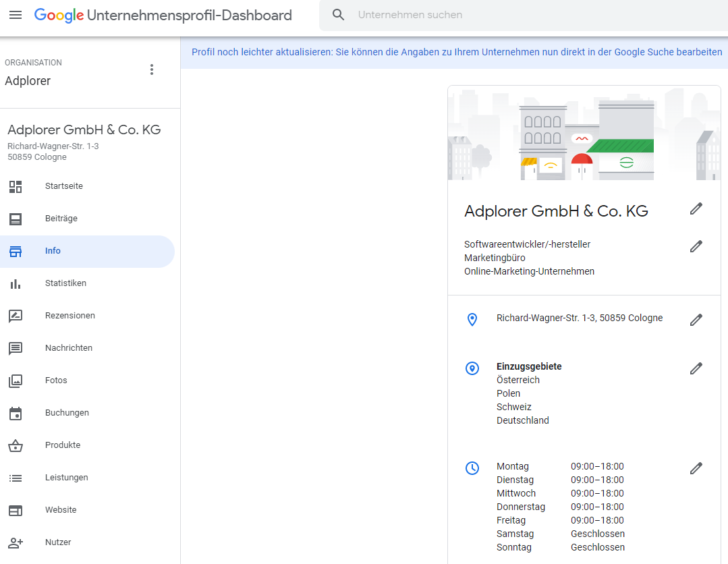This screenshot has height=564, width=728.
Task: Edit the business name with pencil icon
Action: pos(696,209)
